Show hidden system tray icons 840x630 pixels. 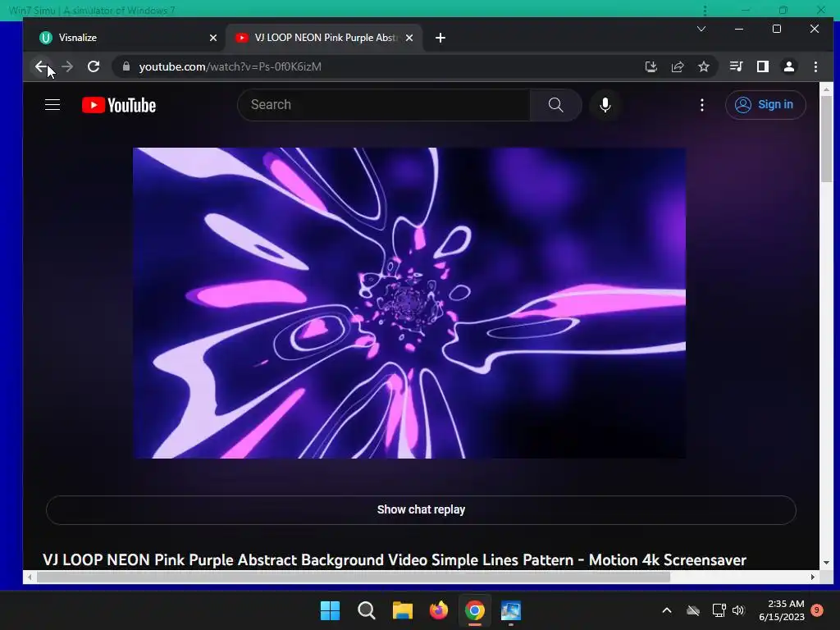tap(667, 610)
